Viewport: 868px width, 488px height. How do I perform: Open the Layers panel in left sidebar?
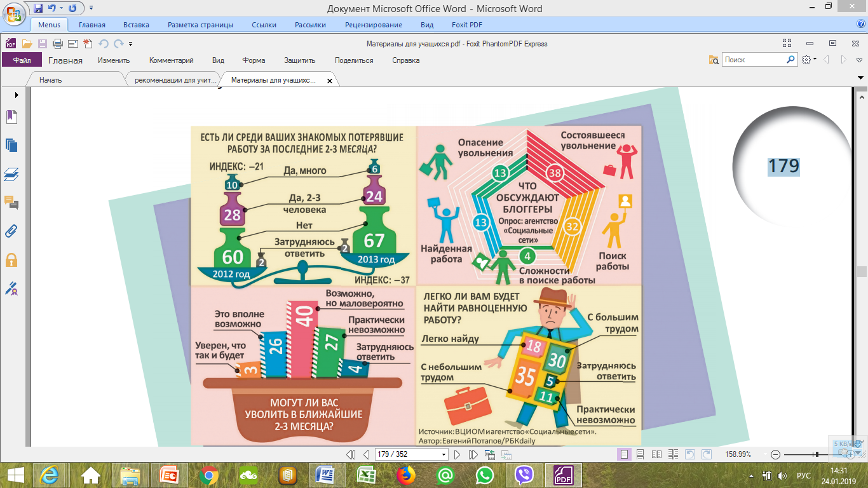click(x=11, y=173)
